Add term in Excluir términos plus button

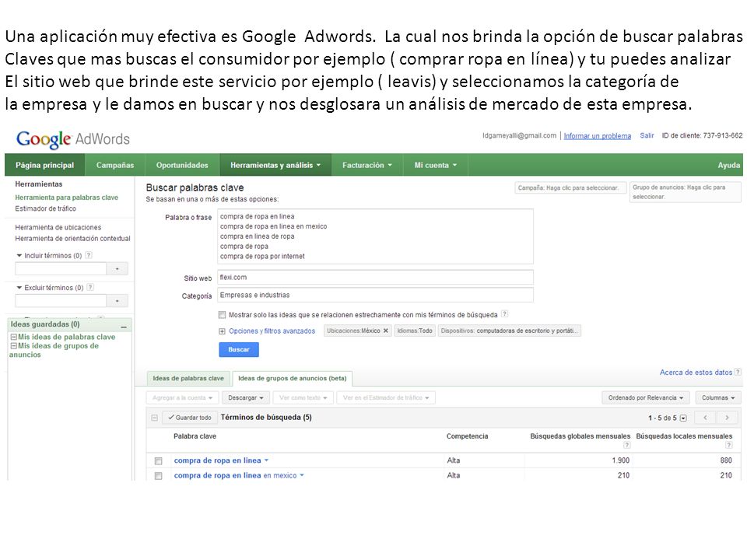[x=117, y=301]
